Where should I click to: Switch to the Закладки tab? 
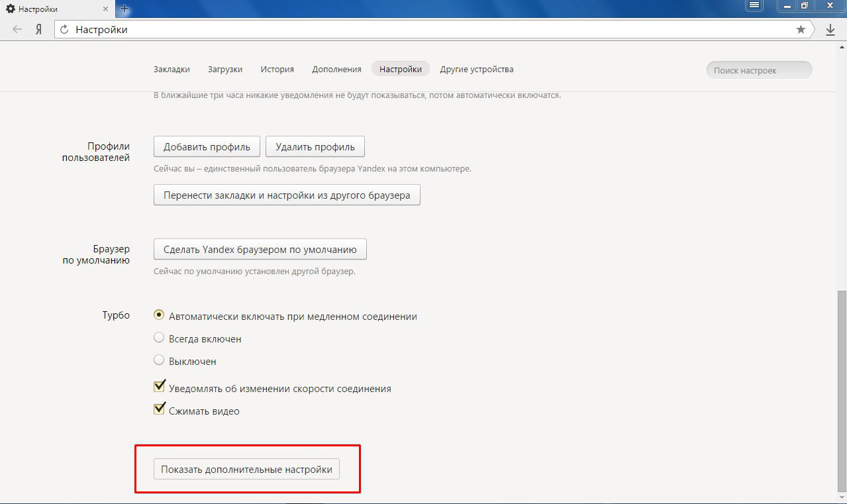[172, 69]
